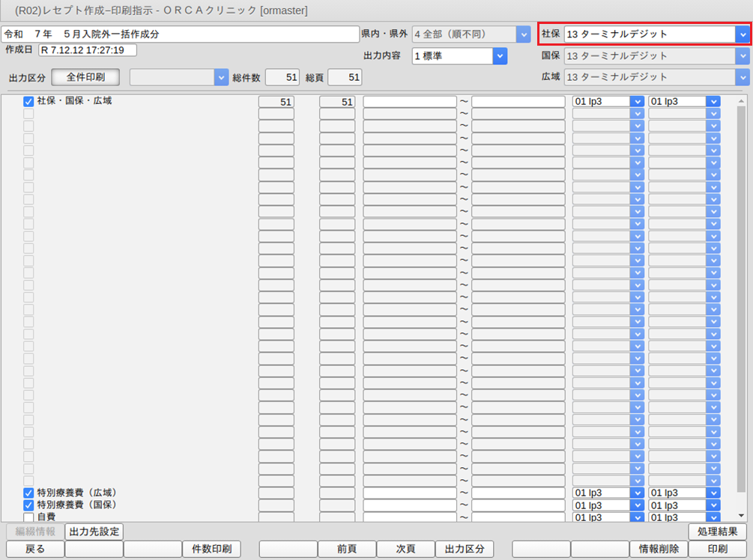Click the 件数印刷 button
753x560 pixels.
pos(211,550)
